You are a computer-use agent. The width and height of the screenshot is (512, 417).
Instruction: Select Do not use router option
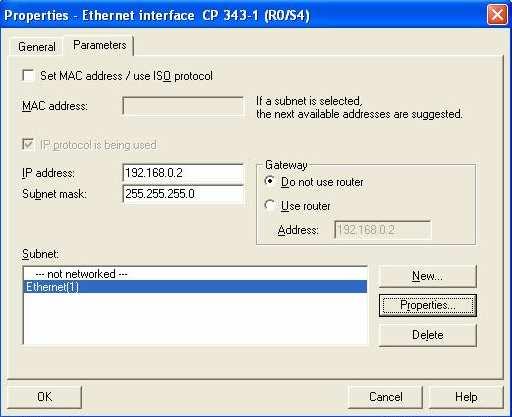point(270,182)
